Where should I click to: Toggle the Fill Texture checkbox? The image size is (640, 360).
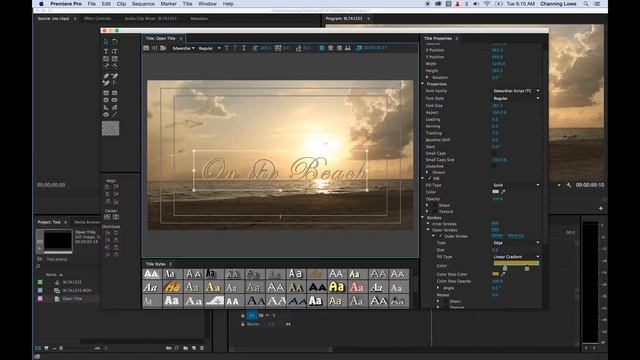point(435,211)
